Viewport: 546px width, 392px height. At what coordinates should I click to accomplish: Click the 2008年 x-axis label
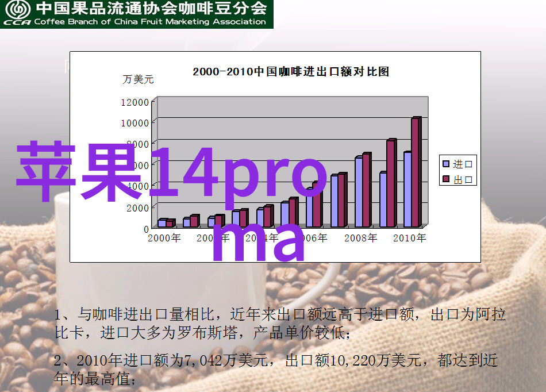click(x=361, y=238)
